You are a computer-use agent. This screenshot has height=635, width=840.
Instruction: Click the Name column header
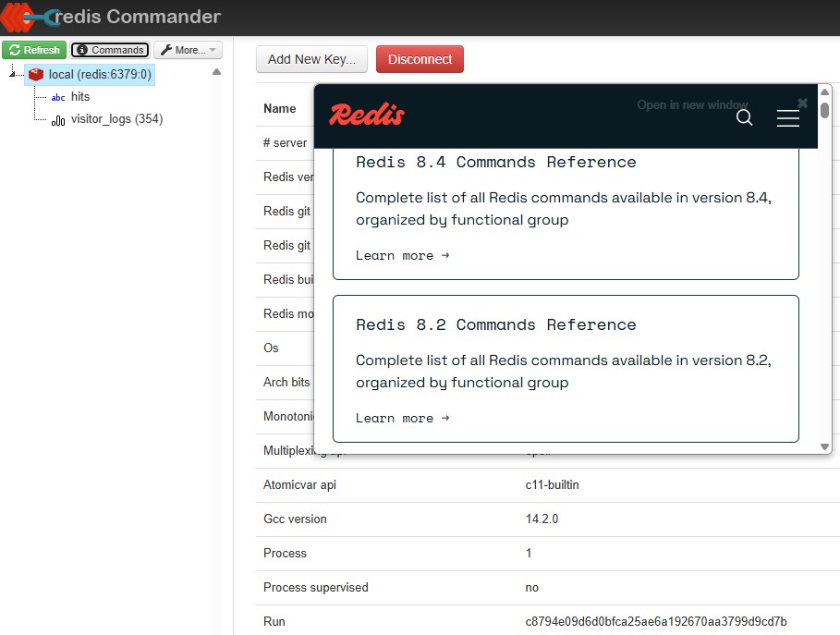click(x=280, y=109)
